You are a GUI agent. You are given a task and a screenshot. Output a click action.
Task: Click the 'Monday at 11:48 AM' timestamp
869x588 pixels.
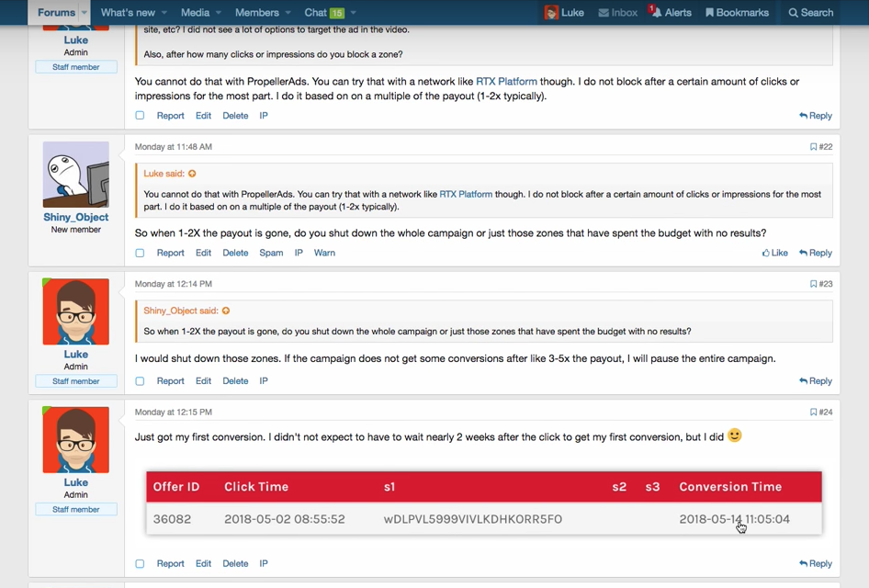pos(174,147)
